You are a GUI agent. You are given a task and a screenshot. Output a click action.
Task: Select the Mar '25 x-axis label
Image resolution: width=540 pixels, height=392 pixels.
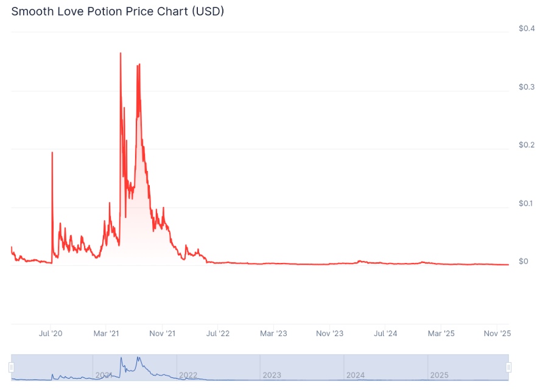[x=441, y=334]
